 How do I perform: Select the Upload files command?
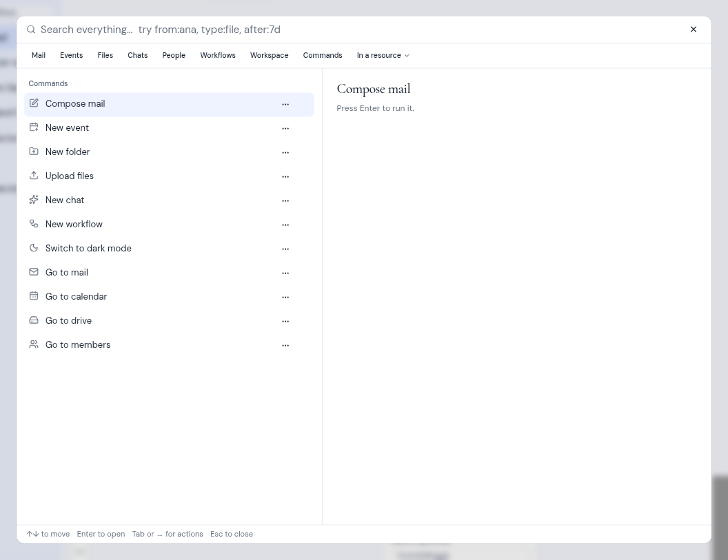[169, 176]
